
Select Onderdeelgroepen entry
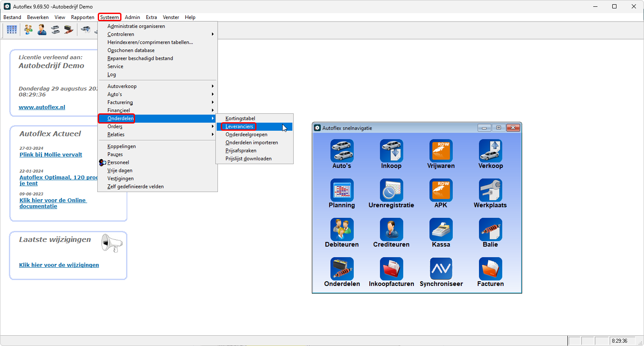click(x=254, y=135)
